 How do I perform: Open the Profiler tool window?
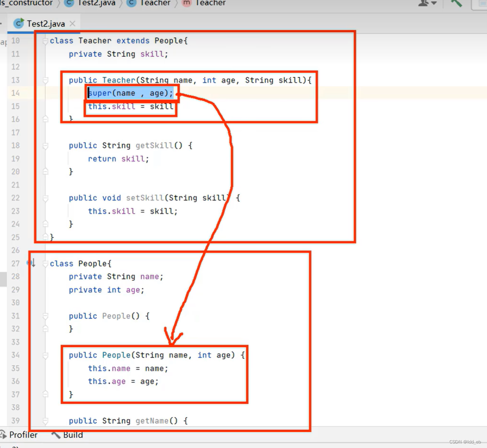(19, 435)
